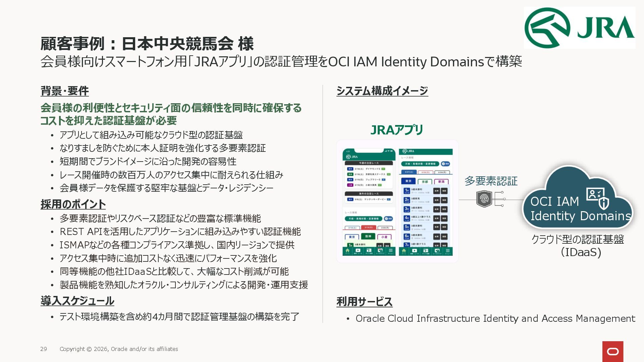The height and width of the screenshot is (362, 644).
Task: Select the 阪神 venue tab in the left phone
Action: click(368, 237)
